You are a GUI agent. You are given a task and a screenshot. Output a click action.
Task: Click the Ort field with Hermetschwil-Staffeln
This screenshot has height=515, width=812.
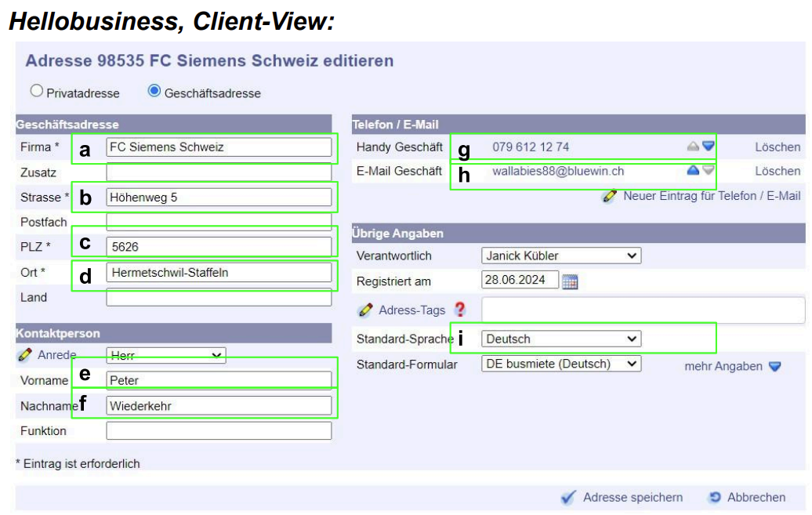219,273
